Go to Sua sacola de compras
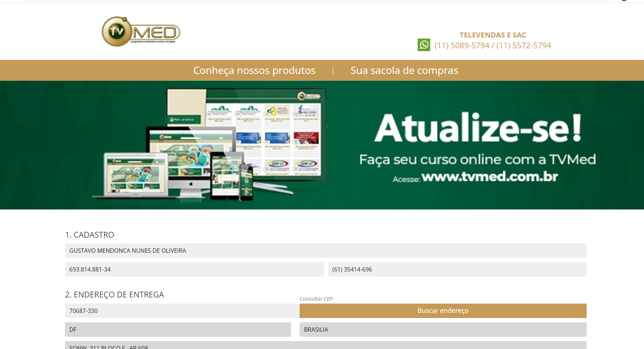 (404, 70)
